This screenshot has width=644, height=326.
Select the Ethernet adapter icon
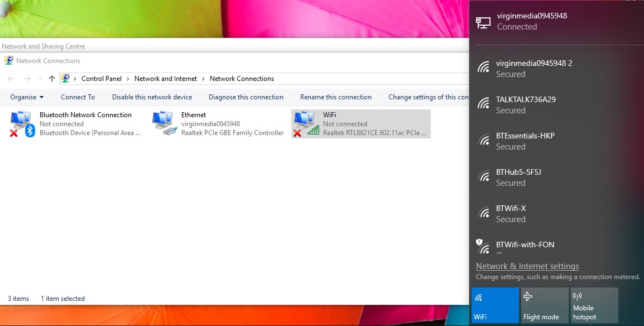point(165,123)
